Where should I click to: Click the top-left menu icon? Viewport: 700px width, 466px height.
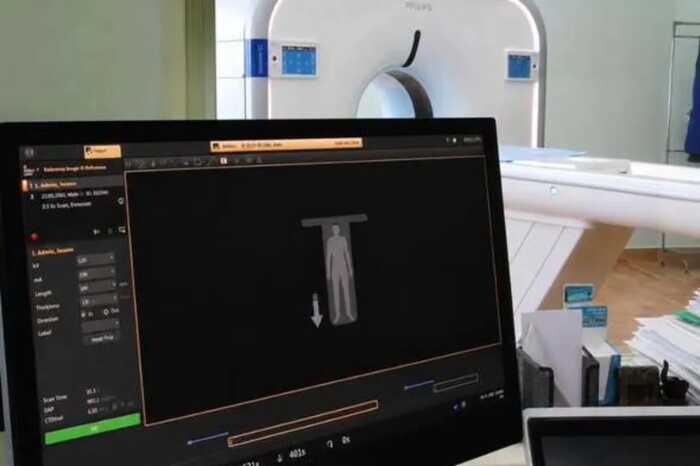(x=29, y=152)
